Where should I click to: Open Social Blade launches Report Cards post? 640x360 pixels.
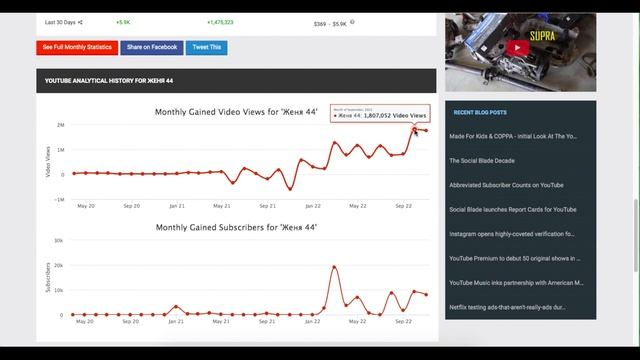513,210
